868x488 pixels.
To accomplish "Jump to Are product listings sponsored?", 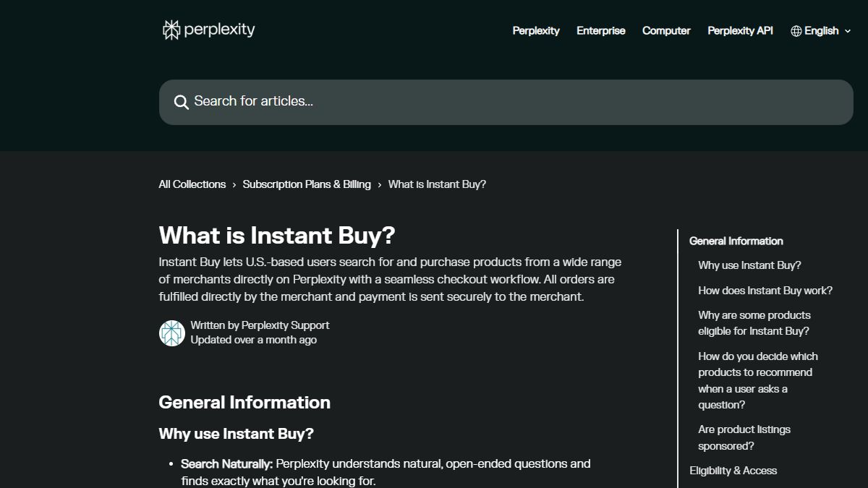I will pyautogui.click(x=744, y=437).
